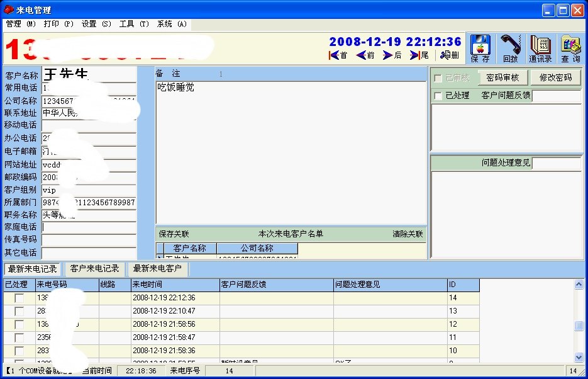Jump to last record with 尾 arrow

(x=419, y=55)
